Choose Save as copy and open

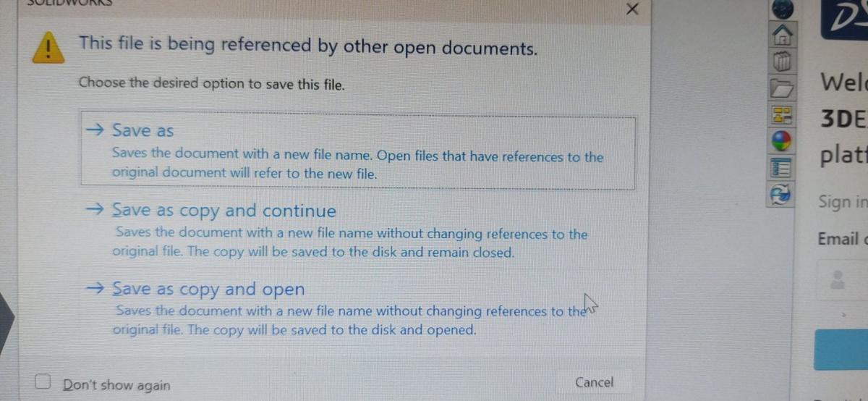point(208,289)
